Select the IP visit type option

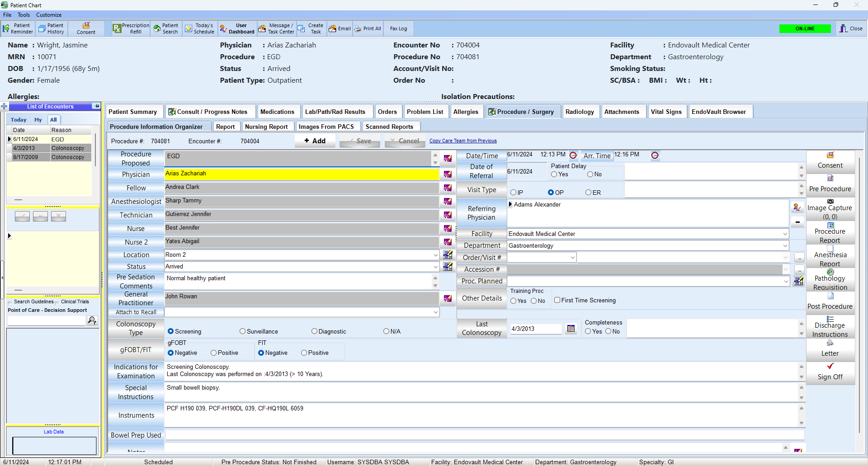coord(513,193)
